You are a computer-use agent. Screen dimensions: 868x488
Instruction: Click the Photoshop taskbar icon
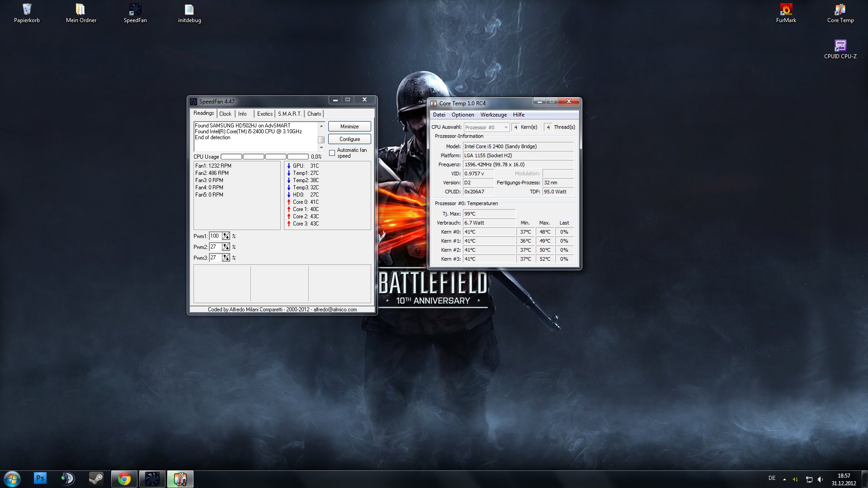point(40,478)
